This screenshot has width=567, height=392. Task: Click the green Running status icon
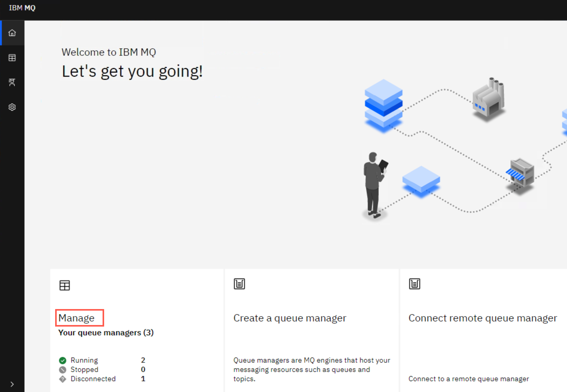[63, 360]
